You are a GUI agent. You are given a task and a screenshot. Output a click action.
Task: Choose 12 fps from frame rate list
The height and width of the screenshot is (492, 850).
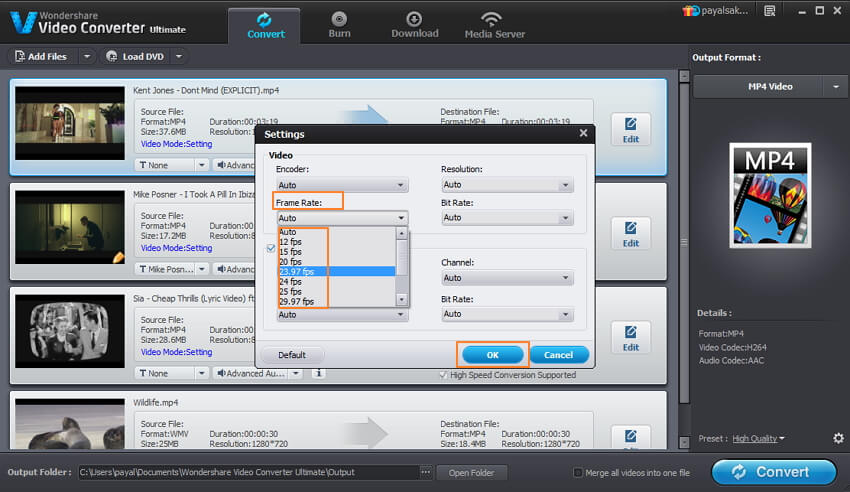click(337, 242)
